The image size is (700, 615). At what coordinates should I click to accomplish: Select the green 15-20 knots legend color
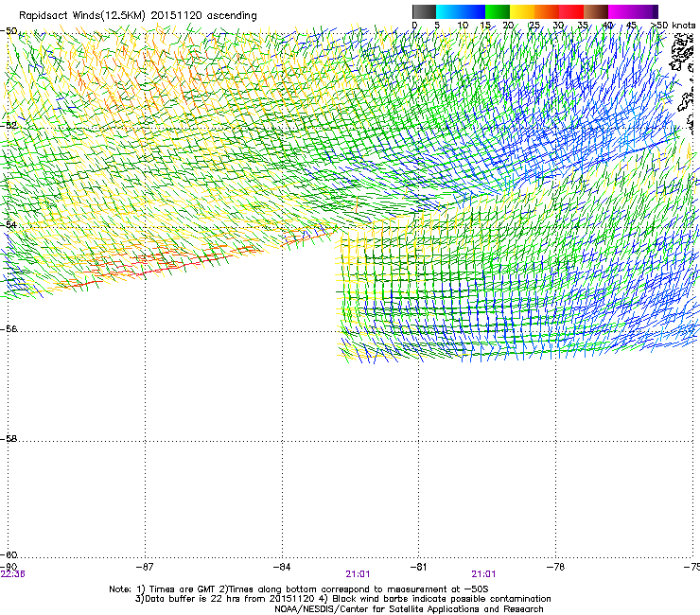498,11
